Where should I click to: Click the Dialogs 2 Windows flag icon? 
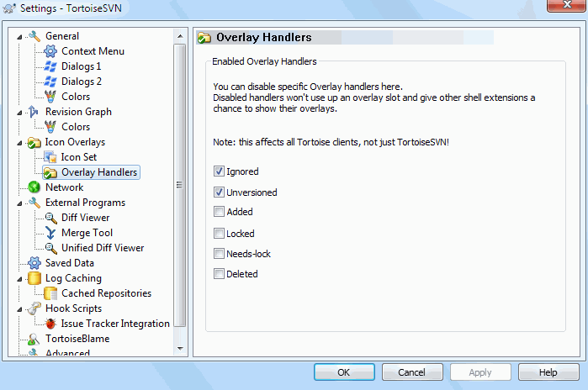[50, 82]
